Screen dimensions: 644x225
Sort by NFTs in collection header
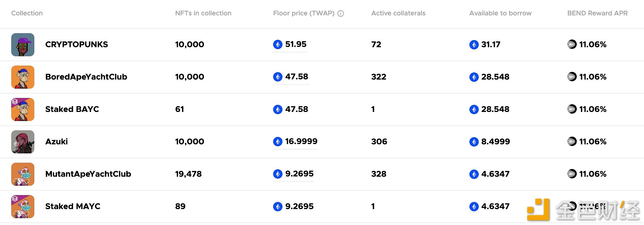[x=203, y=13]
